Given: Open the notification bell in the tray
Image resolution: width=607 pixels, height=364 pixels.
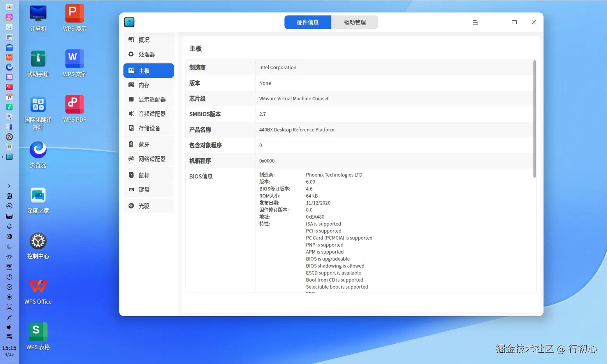Looking at the screenshot, I should pyautogui.click(x=9, y=226).
